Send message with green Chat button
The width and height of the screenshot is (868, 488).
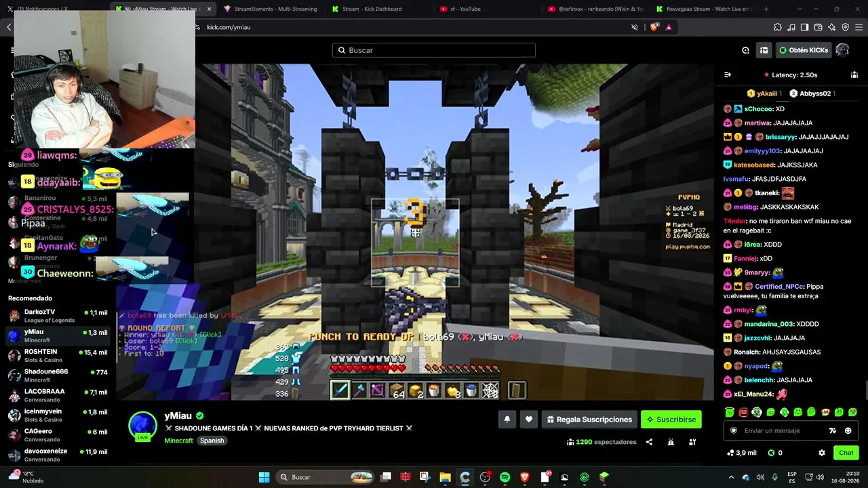[846, 453]
